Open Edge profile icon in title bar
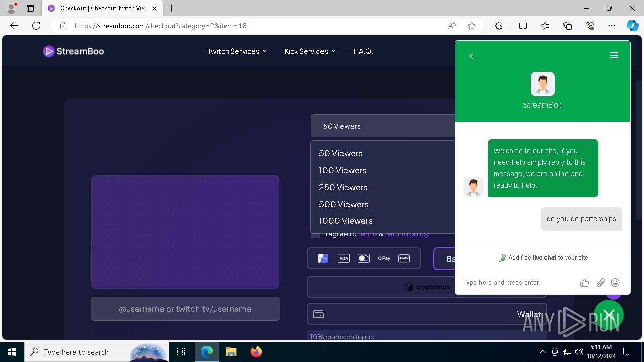Viewport: 644px width, 362px height. (11, 8)
